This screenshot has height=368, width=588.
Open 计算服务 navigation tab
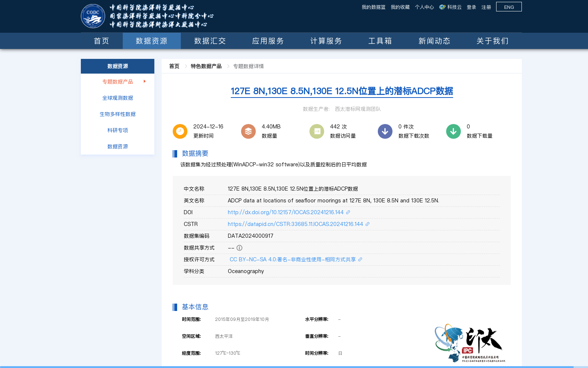pos(326,41)
